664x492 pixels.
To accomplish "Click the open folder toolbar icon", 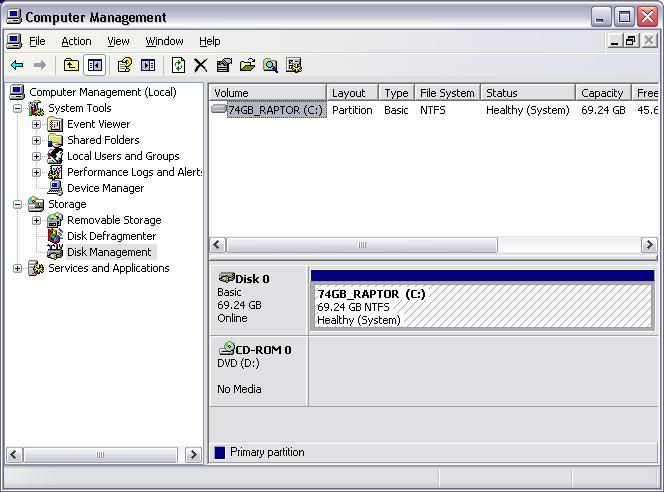I will pyautogui.click(x=247, y=66).
